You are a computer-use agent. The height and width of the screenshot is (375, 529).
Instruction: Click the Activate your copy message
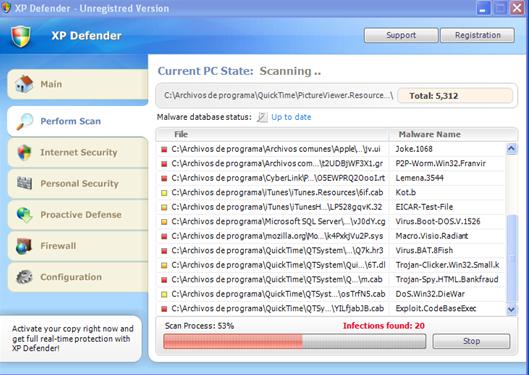click(73, 339)
